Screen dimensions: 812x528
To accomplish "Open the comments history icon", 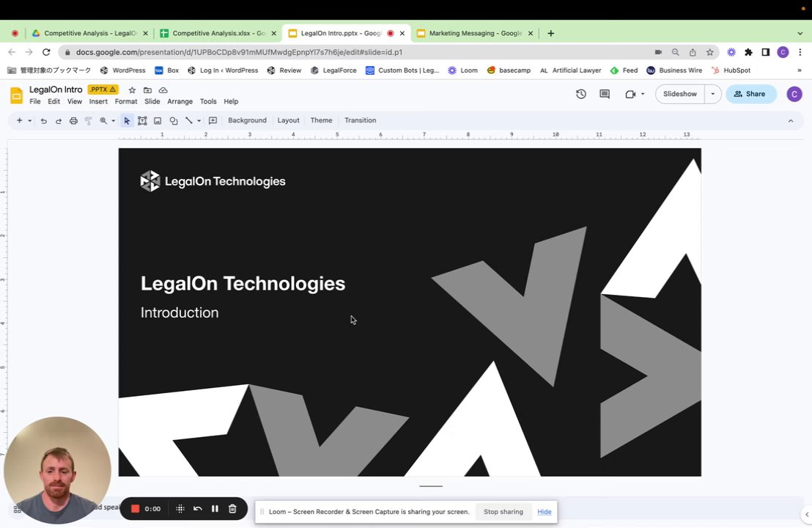I will pyautogui.click(x=605, y=94).
